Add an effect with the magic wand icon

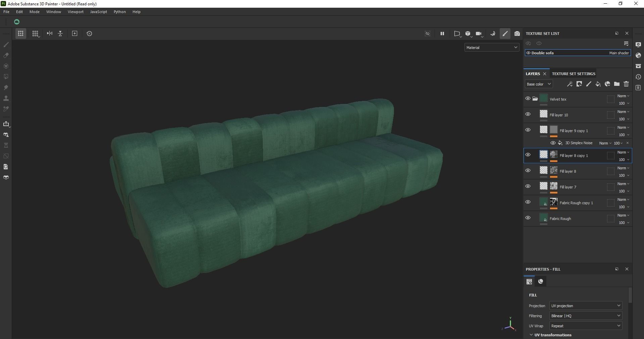pyautogui.click(x=570, y=84)
